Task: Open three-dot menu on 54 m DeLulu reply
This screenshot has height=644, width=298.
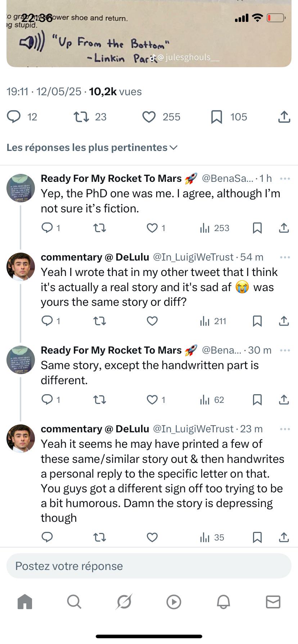Action: [x=285, y=257]
